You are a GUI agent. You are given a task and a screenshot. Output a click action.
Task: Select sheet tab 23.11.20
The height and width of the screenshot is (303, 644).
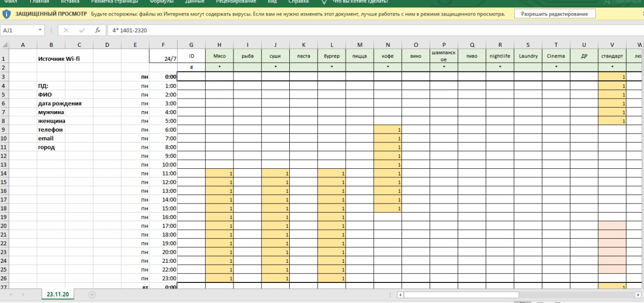[x=58, y=294]
